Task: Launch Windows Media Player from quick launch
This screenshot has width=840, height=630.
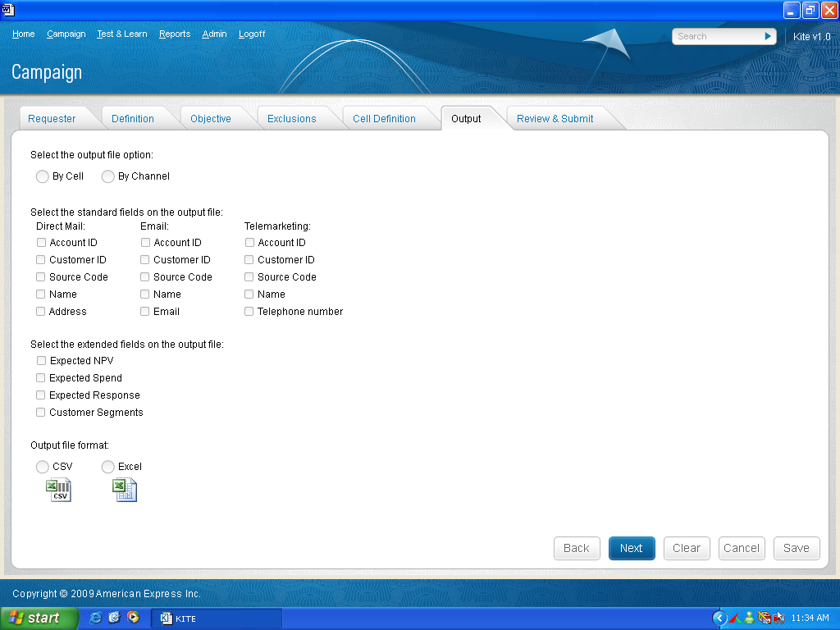Action: pos(132,618)
